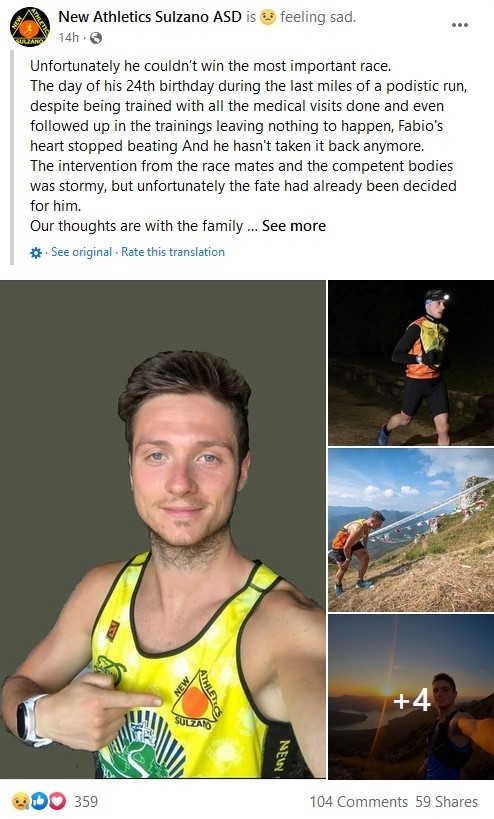Open the three-dot post options menu

coord(460,25)
